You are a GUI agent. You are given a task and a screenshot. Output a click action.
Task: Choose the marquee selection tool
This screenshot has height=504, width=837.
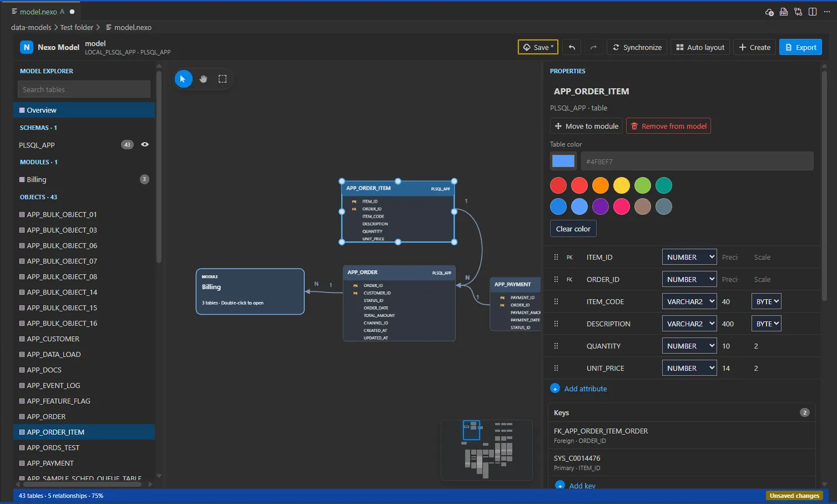(223, 79)
